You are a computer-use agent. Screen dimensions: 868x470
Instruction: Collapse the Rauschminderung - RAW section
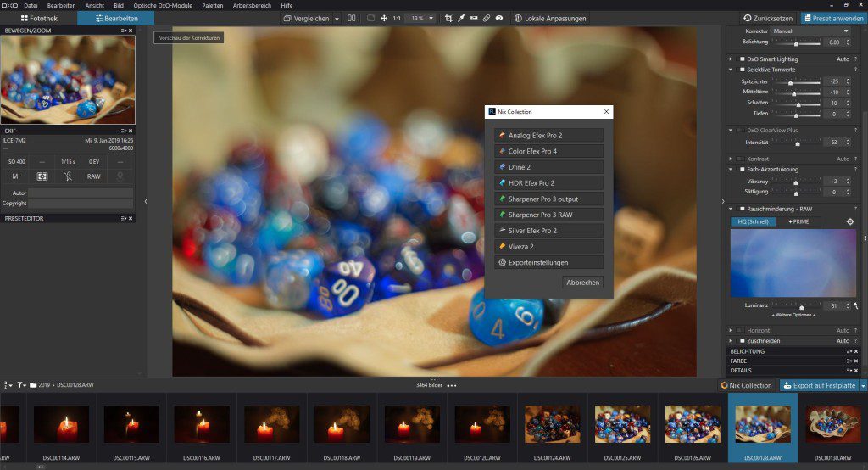pos(731,209)
